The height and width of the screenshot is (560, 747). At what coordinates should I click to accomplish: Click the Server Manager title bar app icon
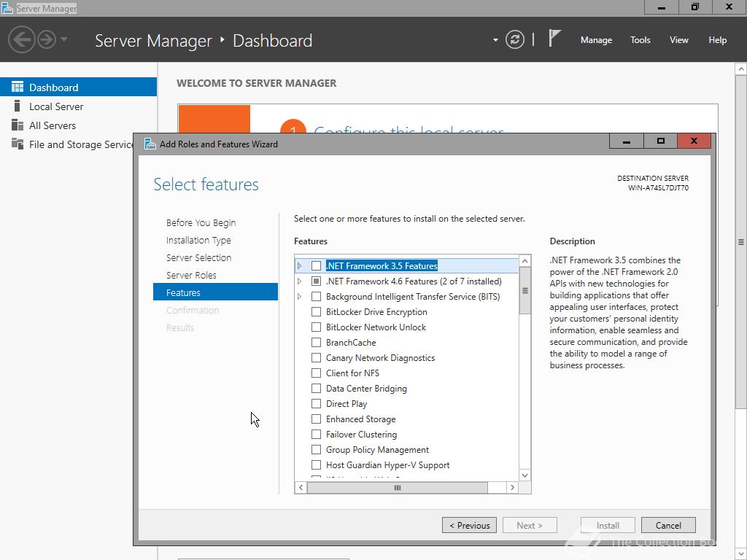click(7, 8)
